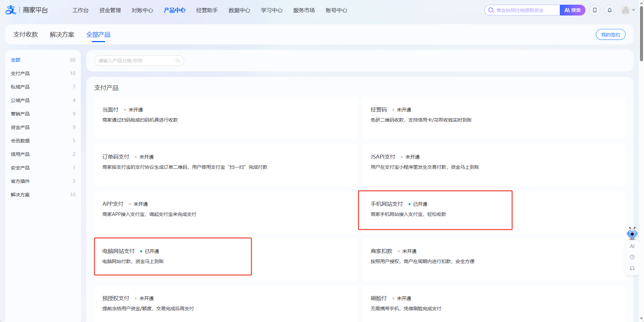The image size is (644, 322).
Task: Open the mobile device icon in header
Action: pos(595,10)
